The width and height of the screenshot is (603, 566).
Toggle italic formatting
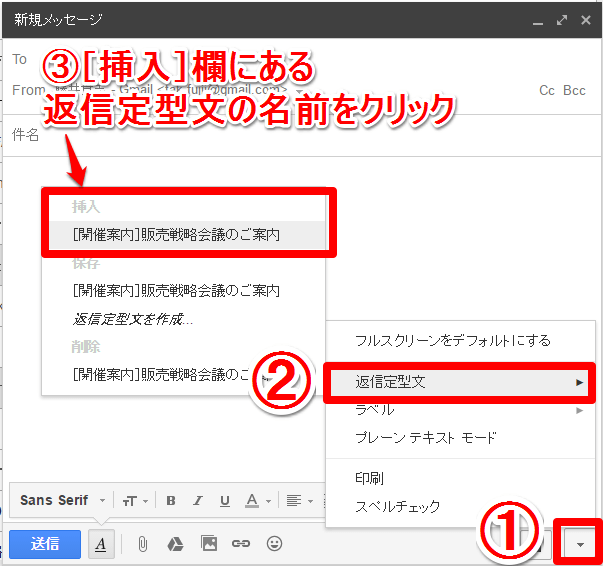(198, 501)
